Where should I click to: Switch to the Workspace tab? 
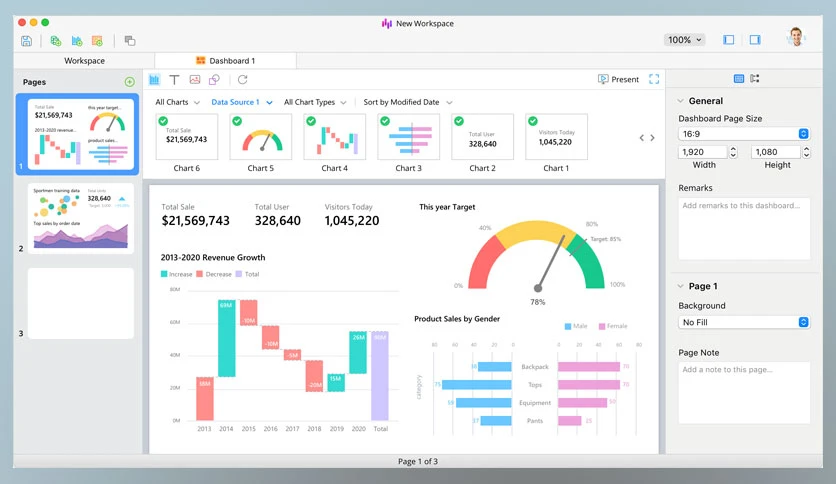[84, 61]
